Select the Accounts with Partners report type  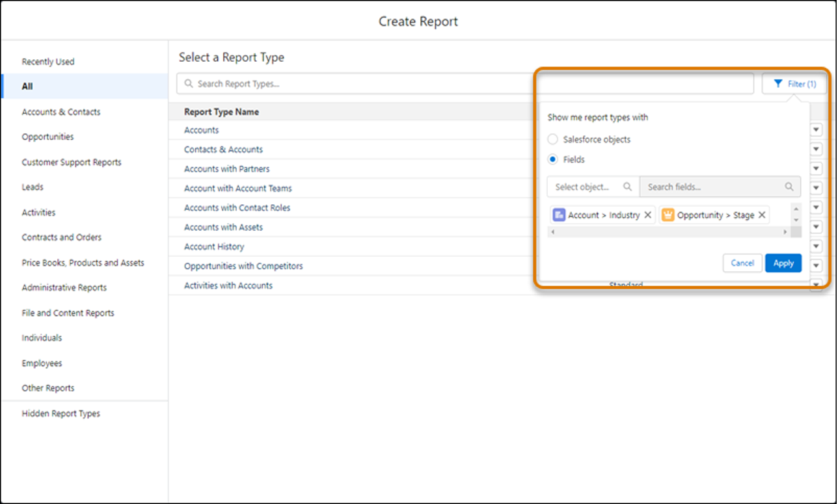tap(226, 169)
